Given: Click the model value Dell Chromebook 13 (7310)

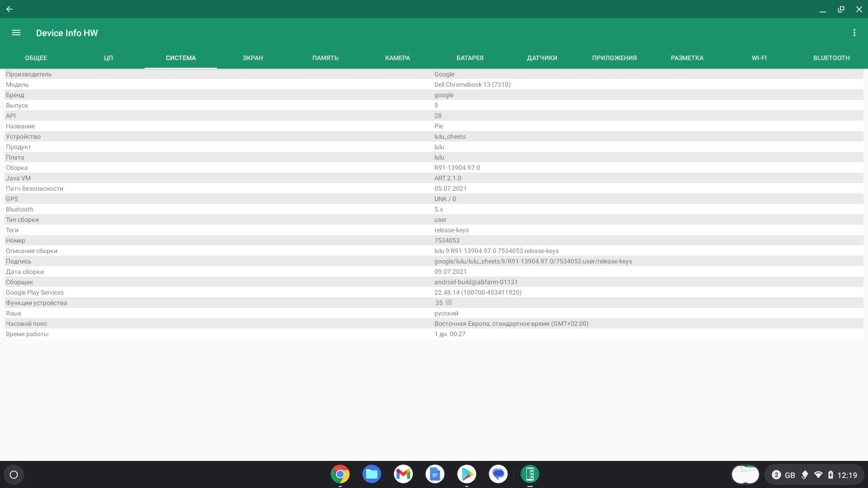Looking at the screenshot, I should (472, 84).
